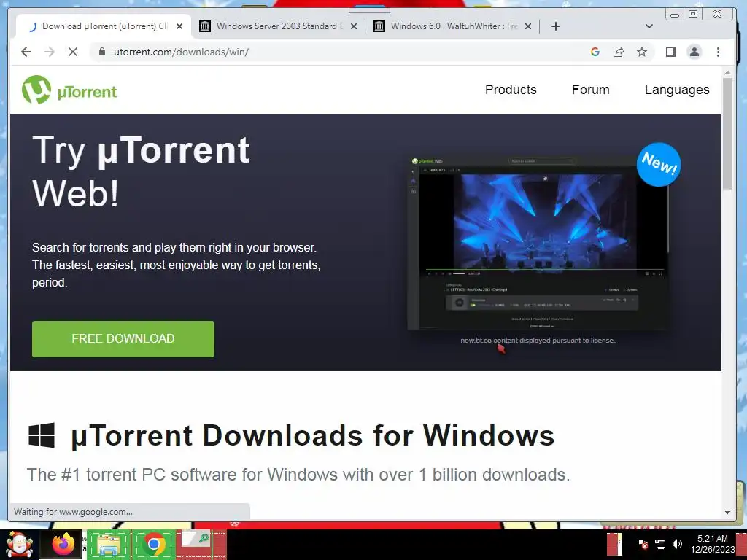
Task: Click the Windows logo beside the Downloads heading
Action: point(42,435)
